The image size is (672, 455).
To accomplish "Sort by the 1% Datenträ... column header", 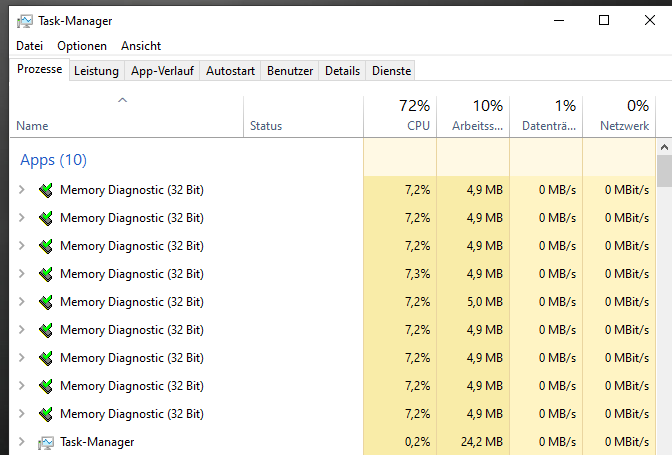I will (x=546, y=116).
